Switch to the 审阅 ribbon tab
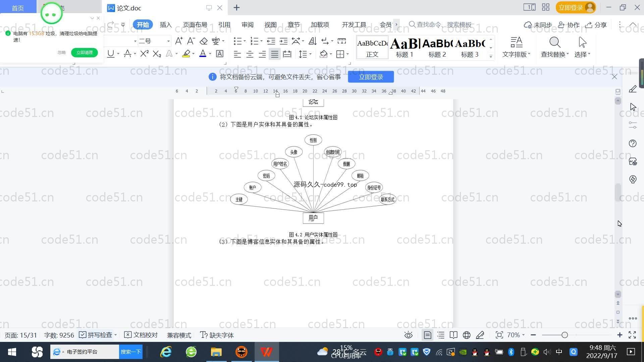The height and width of the screenshot is (362, 644). point(248,25)
